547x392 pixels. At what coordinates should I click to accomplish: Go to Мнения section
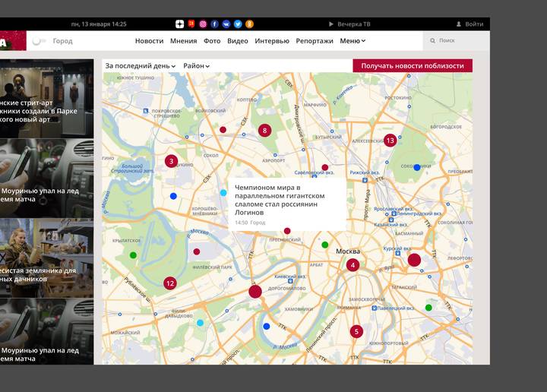184,41
